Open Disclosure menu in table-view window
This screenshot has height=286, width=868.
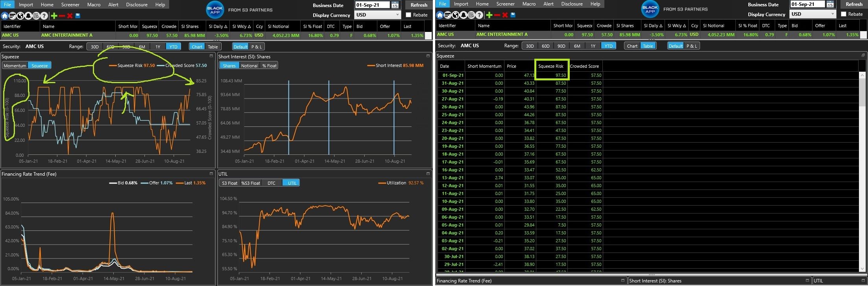point(572,4)
